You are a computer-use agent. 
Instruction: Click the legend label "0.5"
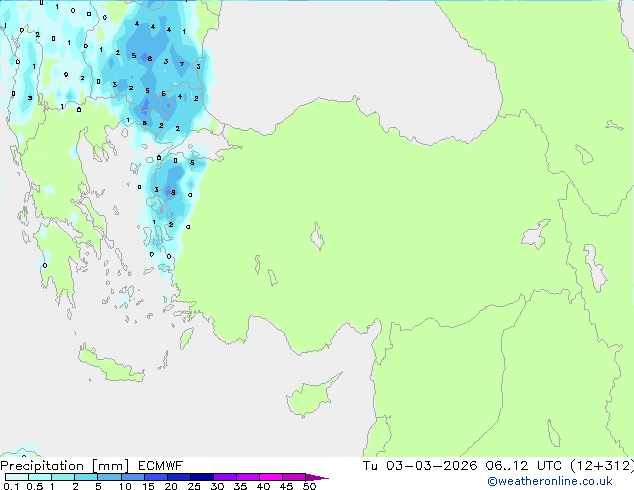coord(35,486)
